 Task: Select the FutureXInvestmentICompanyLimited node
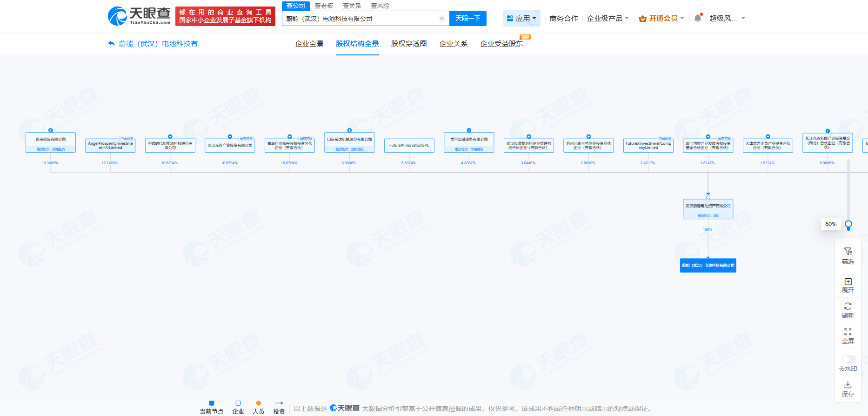[x=648, y=146]
